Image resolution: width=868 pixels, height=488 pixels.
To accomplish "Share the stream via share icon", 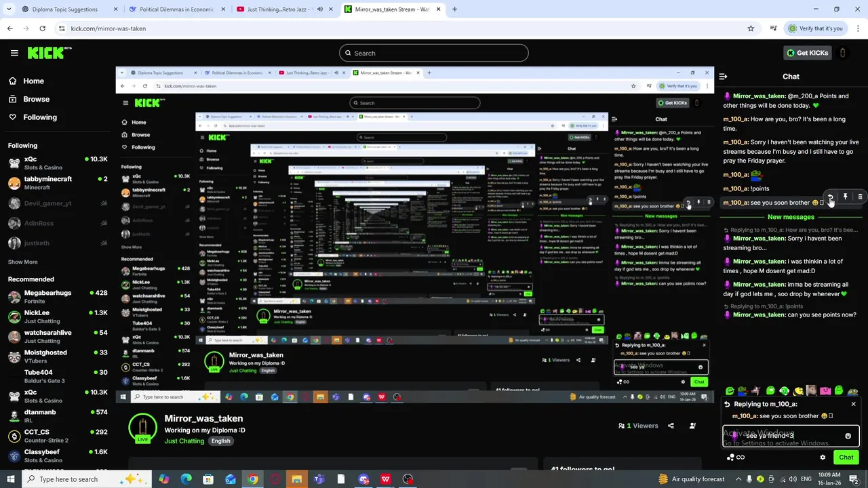I will (671, 426).
